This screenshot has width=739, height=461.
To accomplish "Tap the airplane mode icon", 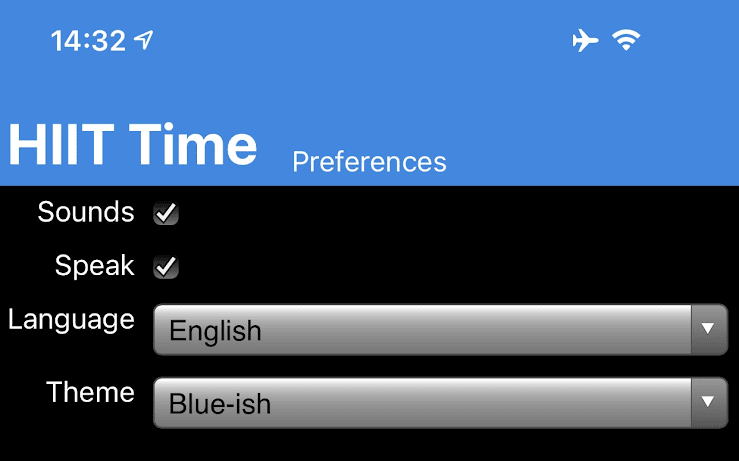I will (585, 40).
